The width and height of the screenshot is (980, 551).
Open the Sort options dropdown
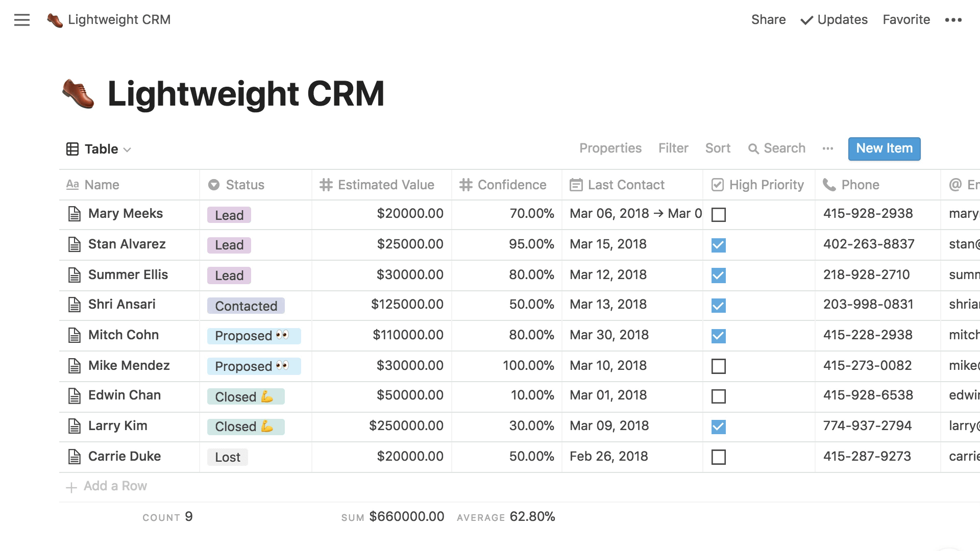(718, 148)
